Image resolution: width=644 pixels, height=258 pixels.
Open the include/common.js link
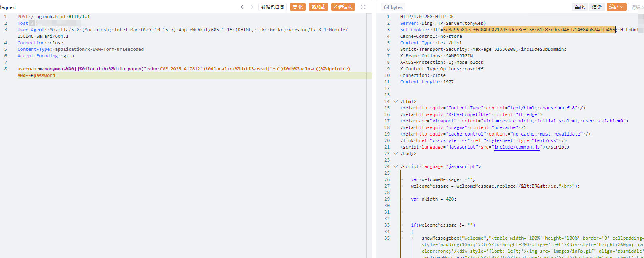517,147
